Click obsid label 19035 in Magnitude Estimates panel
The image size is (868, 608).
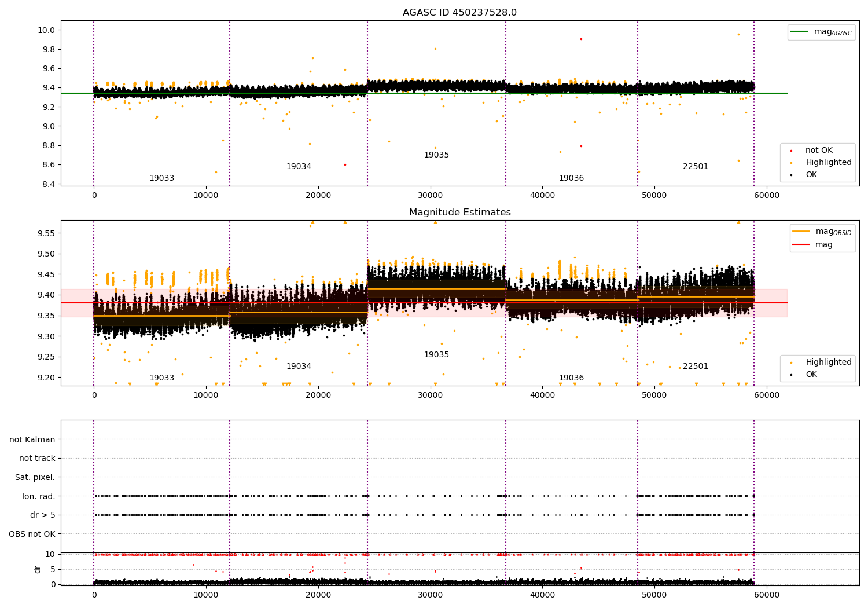click(x=436, y=355)
